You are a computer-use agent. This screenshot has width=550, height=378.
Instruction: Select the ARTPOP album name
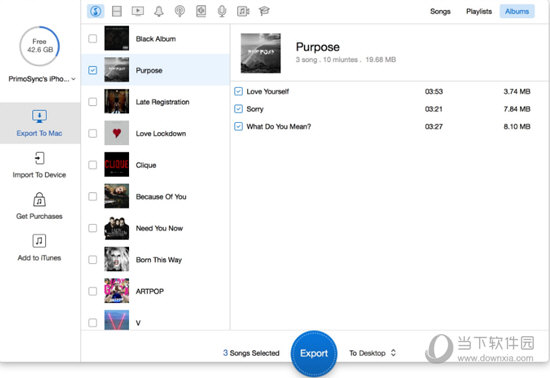pos(150,291)
